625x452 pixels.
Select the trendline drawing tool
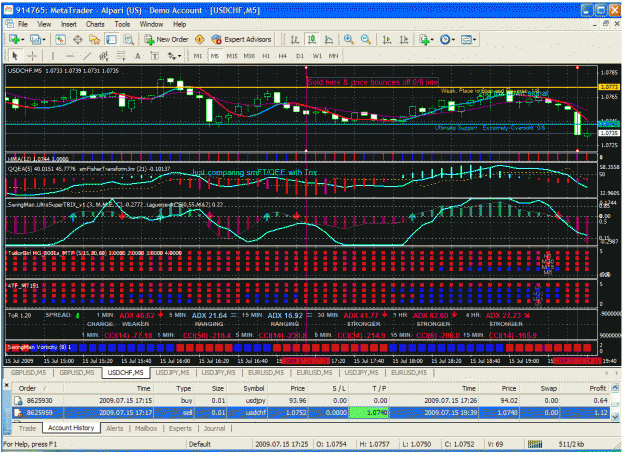(87, 56)
